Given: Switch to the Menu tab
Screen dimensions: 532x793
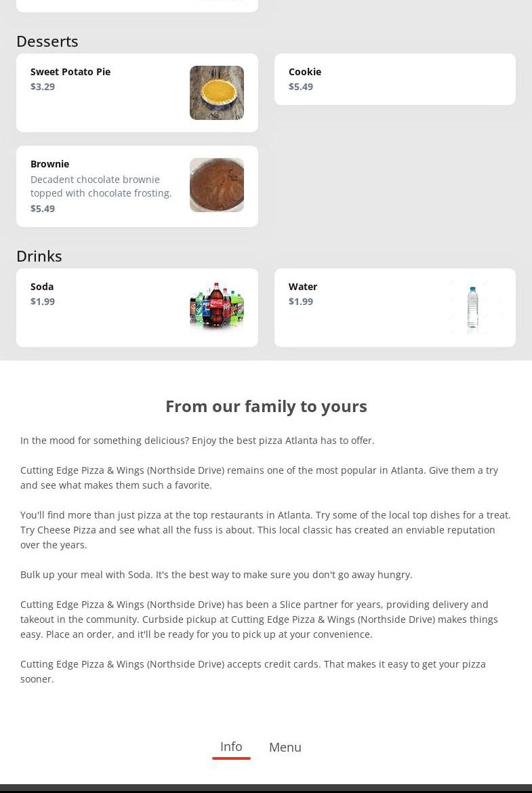Looking at the screenshot, I should 285,747.
